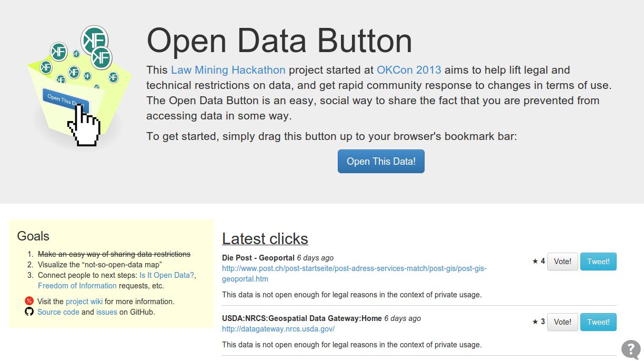Screen dimensions: 644x361
Task: Click the star icon beside Die Post votes
Action: click(535, 261)
